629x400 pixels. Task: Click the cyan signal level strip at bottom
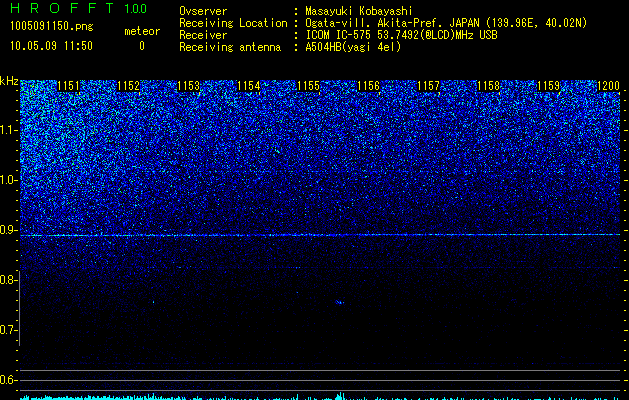321,396
